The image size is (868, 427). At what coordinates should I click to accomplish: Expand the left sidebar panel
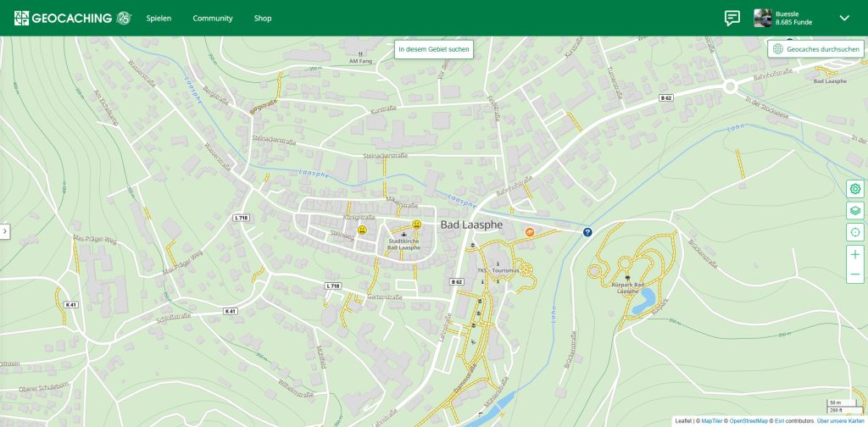click(x=4, y=231)
